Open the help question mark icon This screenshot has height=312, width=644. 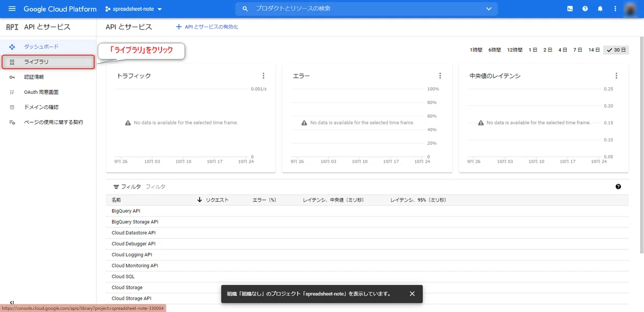coord(585,9)
